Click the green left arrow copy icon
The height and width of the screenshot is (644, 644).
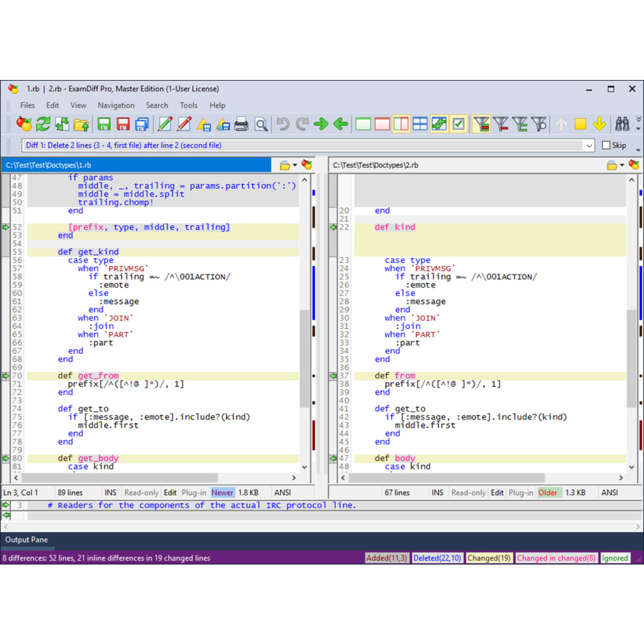click(341, 124)
